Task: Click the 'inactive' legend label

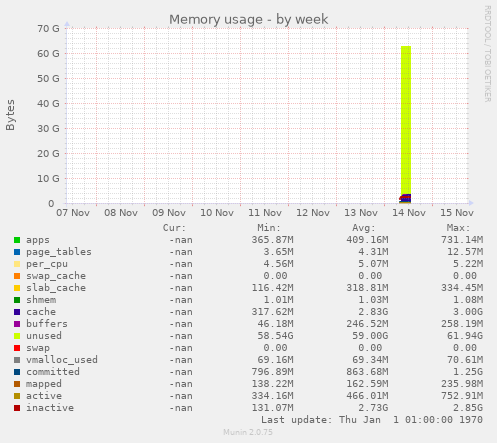Action: point(50,408)
